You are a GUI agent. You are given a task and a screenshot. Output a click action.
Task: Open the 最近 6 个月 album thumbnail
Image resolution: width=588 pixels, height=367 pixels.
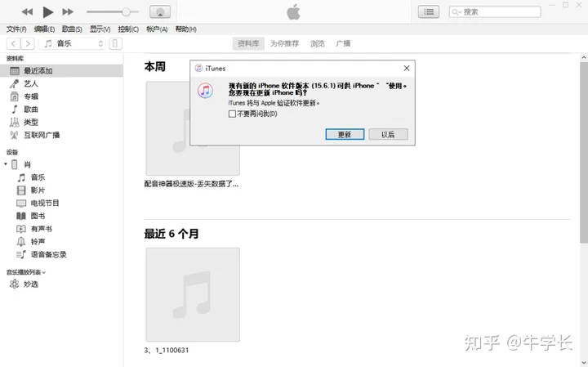click(193, 294)
